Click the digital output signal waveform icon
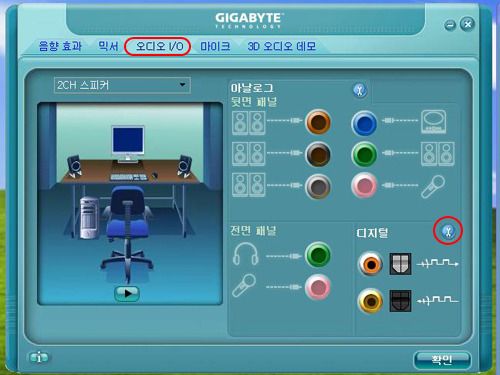This screenshot has height=375, width=500. pos(438,263)
